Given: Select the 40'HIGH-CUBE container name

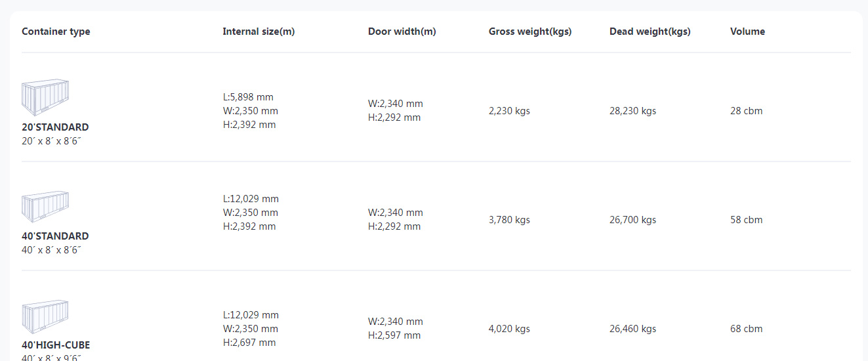Looking at the screenshot, I should point(56,345).
